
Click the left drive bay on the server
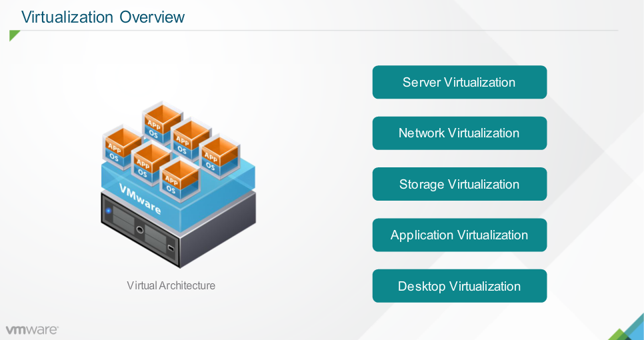(x=124, y=218)
